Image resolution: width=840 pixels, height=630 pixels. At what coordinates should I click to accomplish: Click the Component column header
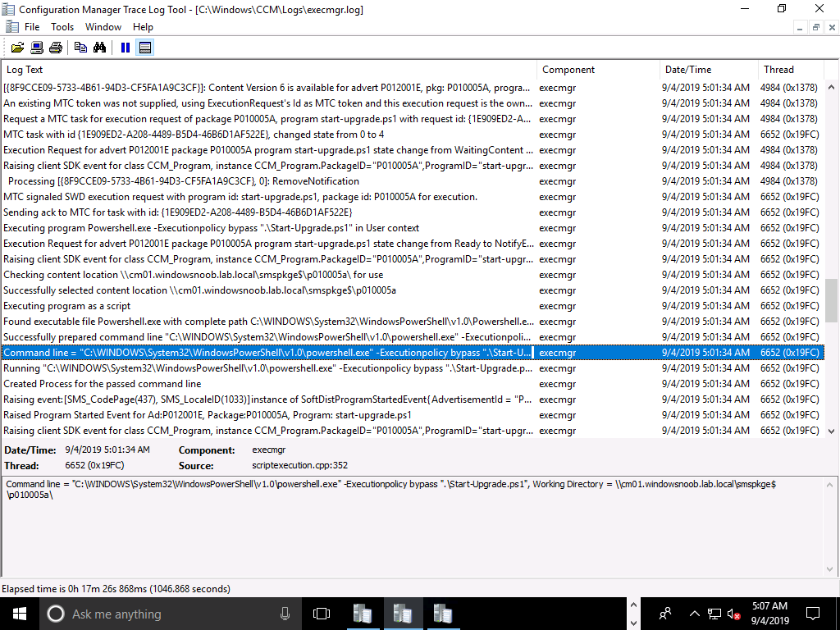(x=598, y=70)
